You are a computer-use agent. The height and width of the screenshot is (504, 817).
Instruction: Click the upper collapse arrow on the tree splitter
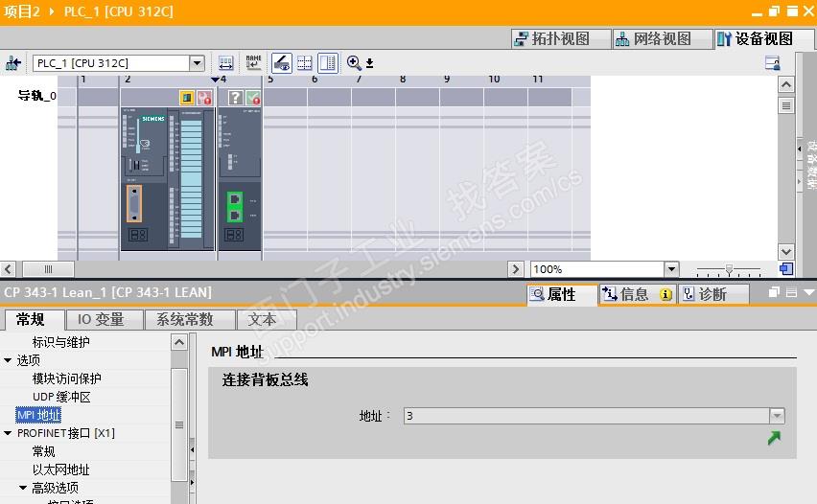(x=192, y=449)
